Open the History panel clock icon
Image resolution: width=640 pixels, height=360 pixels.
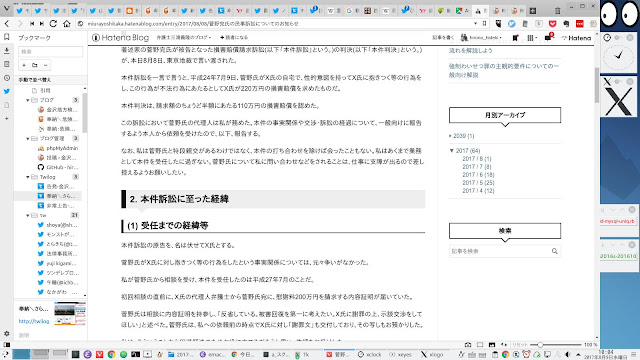coord(7,78)
